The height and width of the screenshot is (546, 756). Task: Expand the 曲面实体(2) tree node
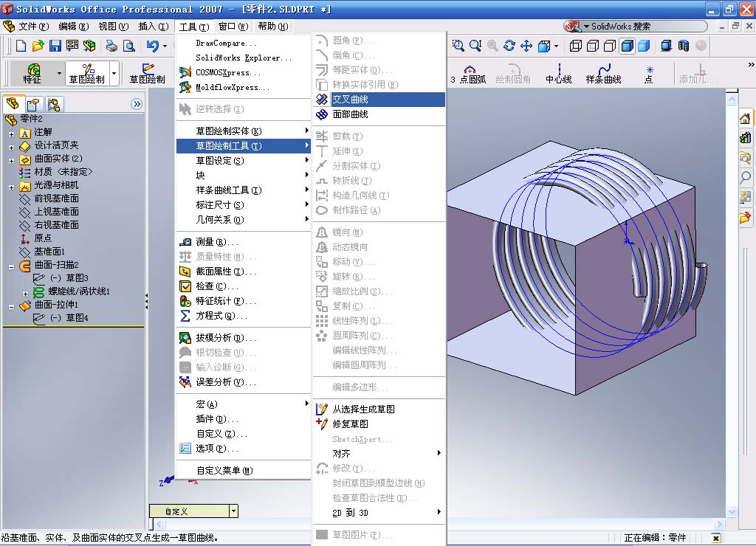(x=11, y=160)
